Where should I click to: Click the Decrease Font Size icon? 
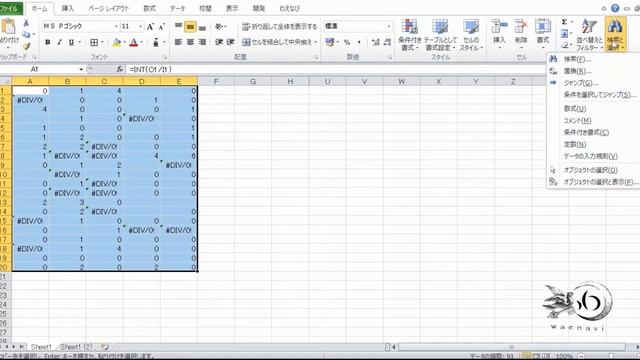pyautogui.click(x=162, y=27)
